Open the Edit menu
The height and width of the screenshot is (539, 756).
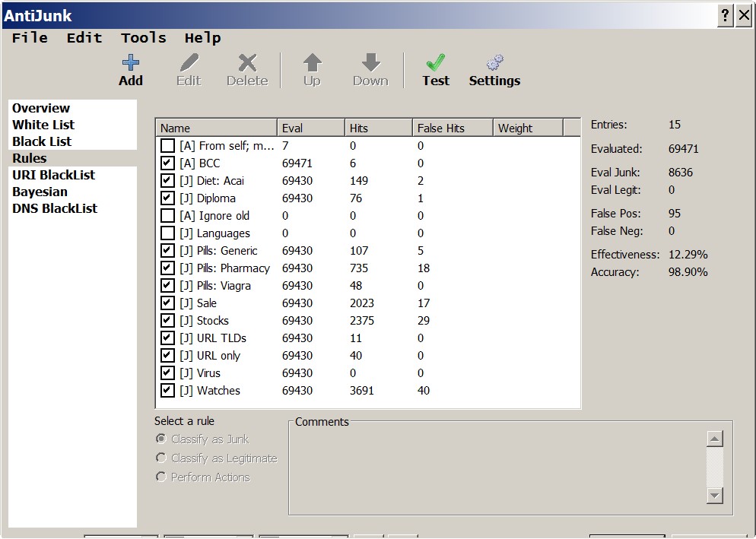pos(84,37)
